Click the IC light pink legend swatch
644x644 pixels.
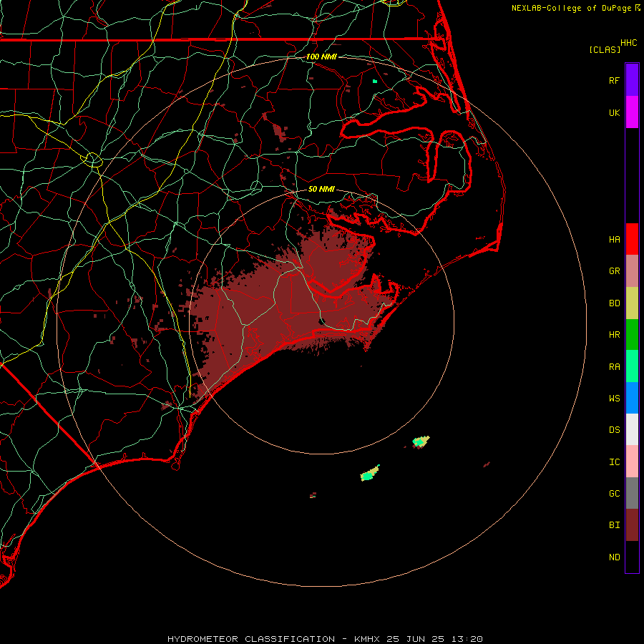632,462
